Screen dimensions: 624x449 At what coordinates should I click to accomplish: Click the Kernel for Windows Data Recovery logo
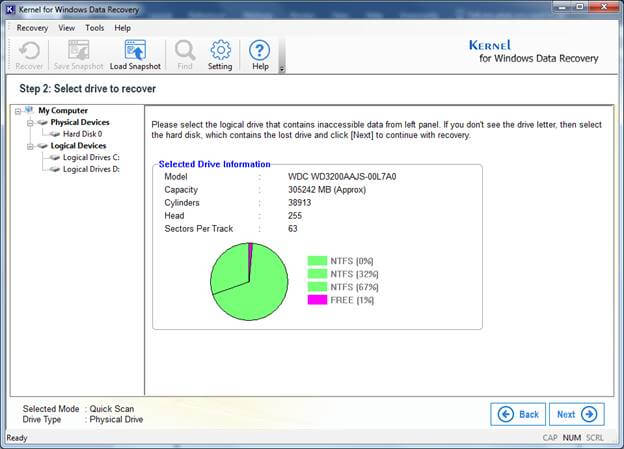click(x=534, y=52)
